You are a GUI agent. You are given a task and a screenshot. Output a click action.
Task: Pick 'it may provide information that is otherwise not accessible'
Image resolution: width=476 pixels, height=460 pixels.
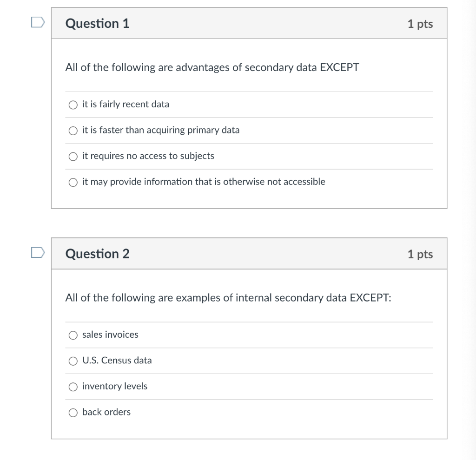(x=73, y=182)
